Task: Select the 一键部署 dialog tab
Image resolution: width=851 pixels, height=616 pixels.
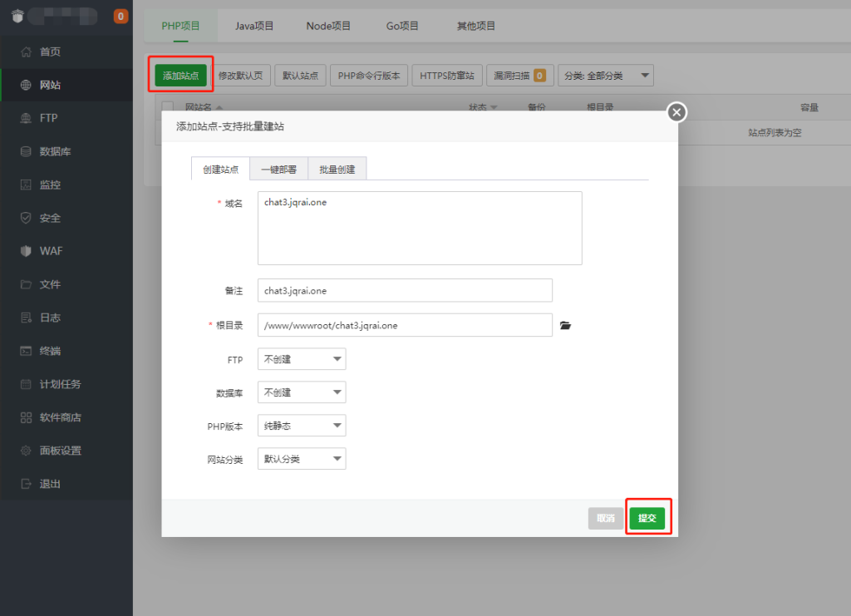Action: point(279,169)
